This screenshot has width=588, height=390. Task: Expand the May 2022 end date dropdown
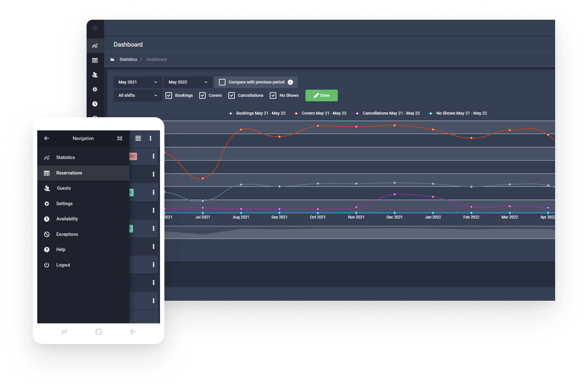(x=188, y=82)
